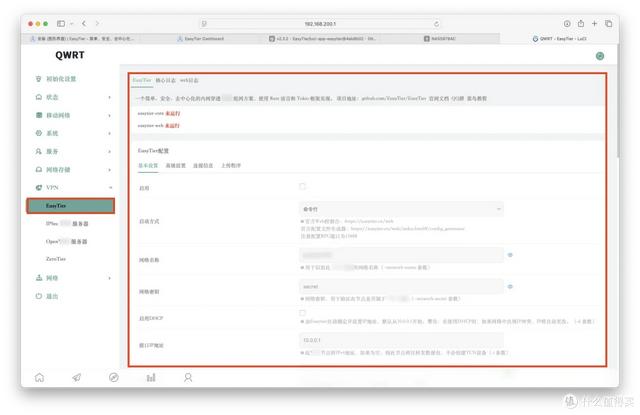Select the 上传程序 tab
The height and width of the screenshot is (415, 640).
(231, 166)
